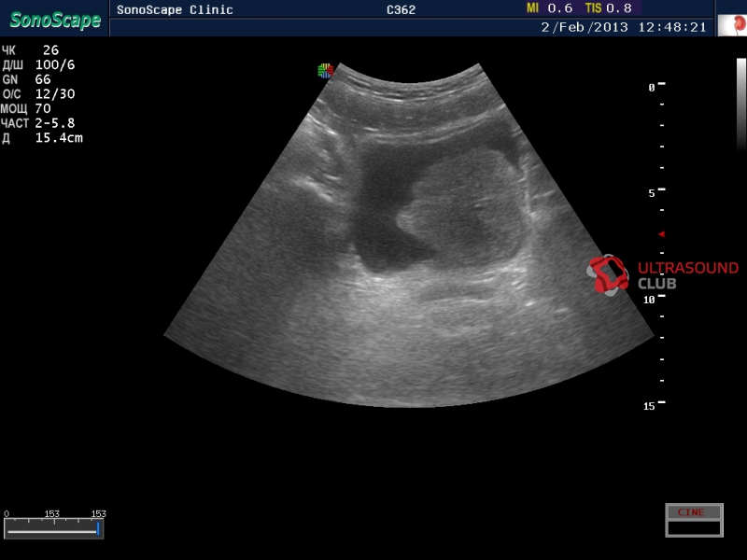Click the 'GN 66' gain parameter

tap(26, 79)
